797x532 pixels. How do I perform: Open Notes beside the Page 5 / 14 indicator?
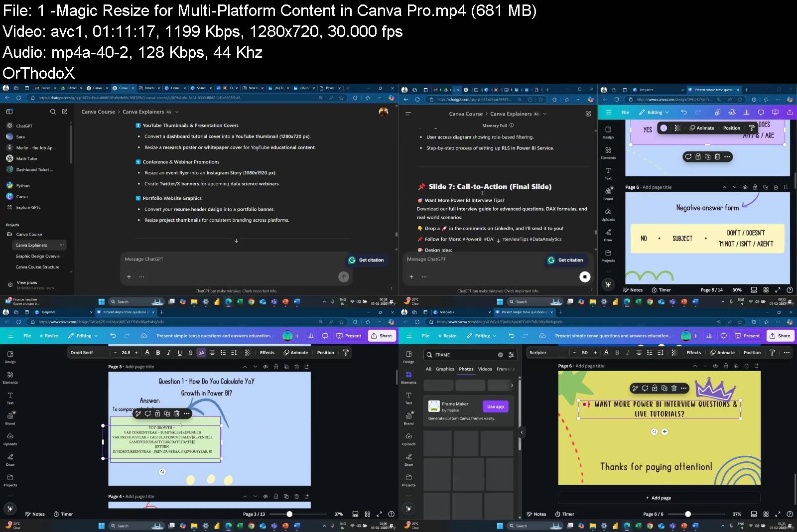(x=633, y=290)
